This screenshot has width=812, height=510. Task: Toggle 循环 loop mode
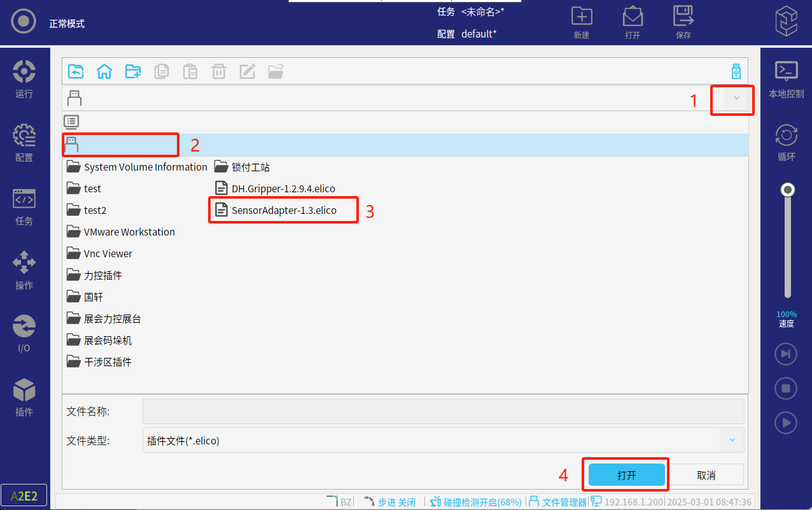786,143
